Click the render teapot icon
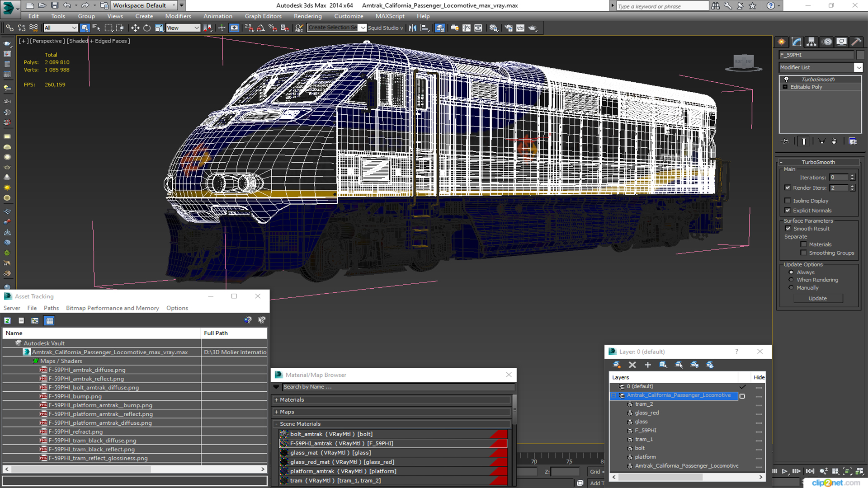The width and height of the screenshot is (868, 488). 532,28
